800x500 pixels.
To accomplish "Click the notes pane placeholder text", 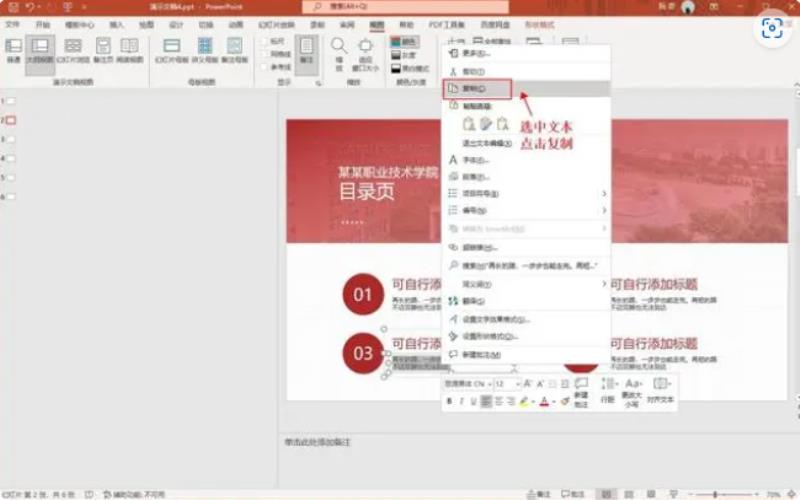I will click(x=317, y=442).
